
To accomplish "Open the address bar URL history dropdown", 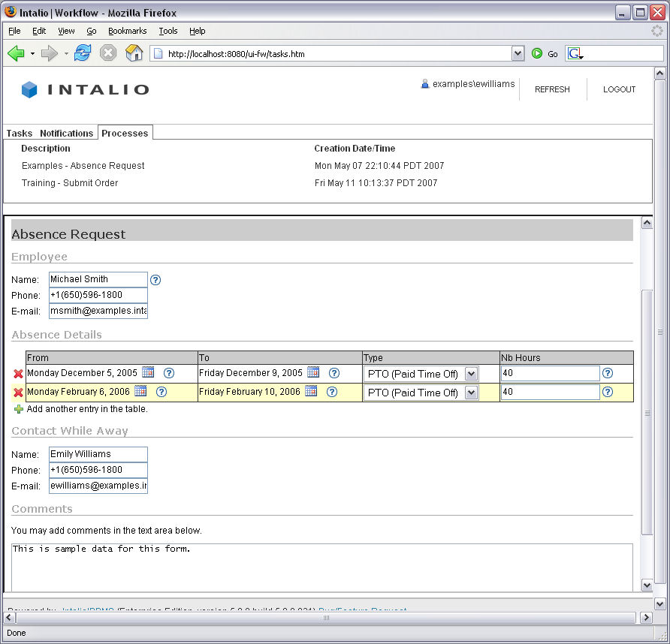I will 518,53.
